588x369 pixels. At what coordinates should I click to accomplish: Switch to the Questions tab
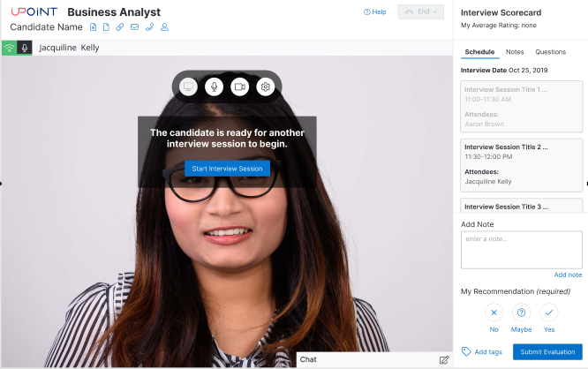pyautogui.click(x=550, y=52)
